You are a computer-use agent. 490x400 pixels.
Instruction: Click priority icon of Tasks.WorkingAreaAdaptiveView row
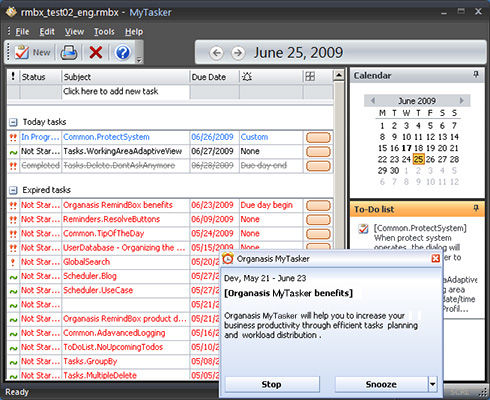click(13, 152)
